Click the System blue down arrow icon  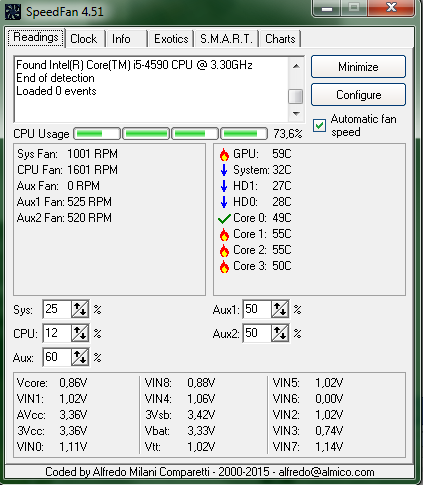pos(224,170)
